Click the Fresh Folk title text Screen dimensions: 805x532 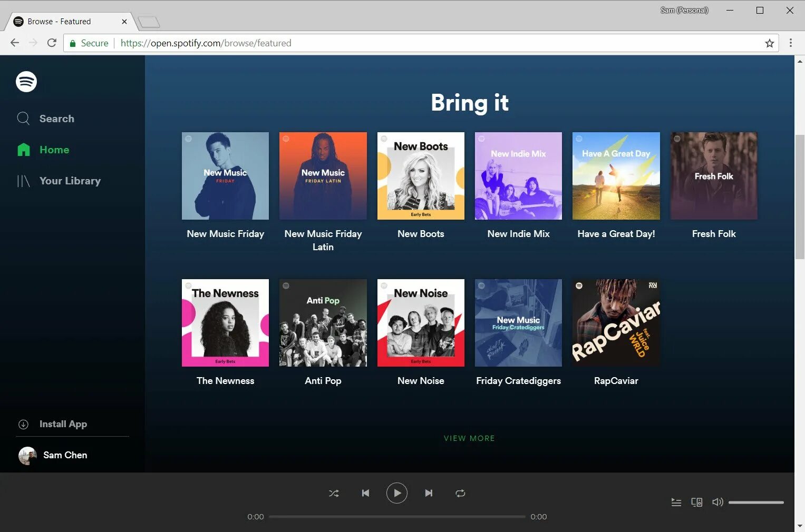pos(714,234)
